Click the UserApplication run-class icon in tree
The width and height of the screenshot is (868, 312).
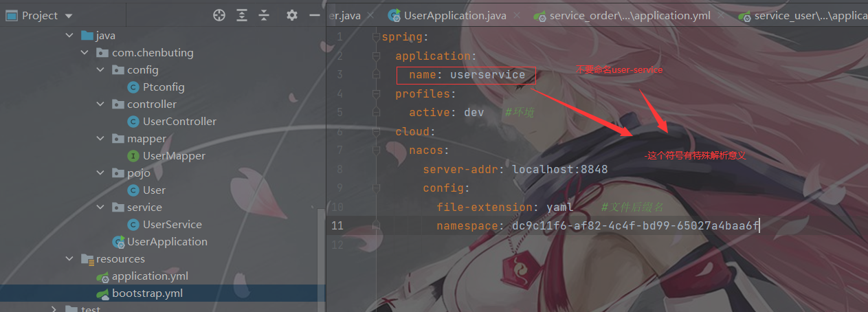pos(118,242)
